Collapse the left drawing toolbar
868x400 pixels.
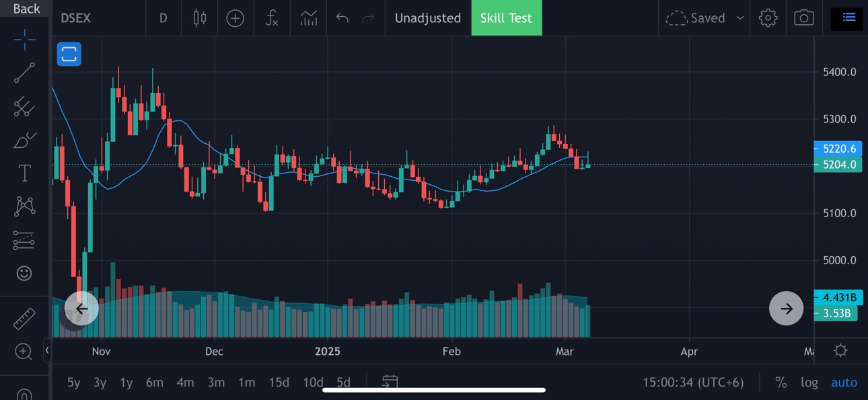pos(46,350)
